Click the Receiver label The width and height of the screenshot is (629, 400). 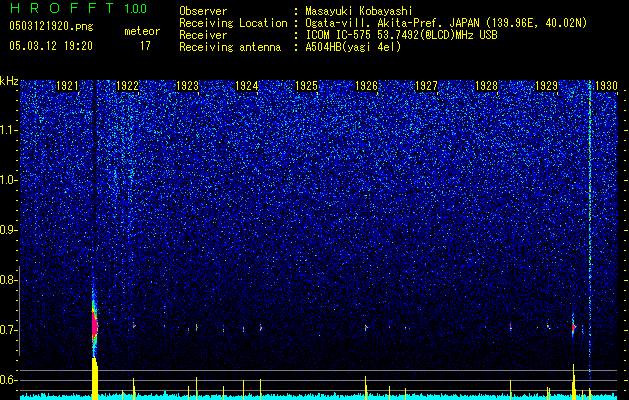coord(203,35)
